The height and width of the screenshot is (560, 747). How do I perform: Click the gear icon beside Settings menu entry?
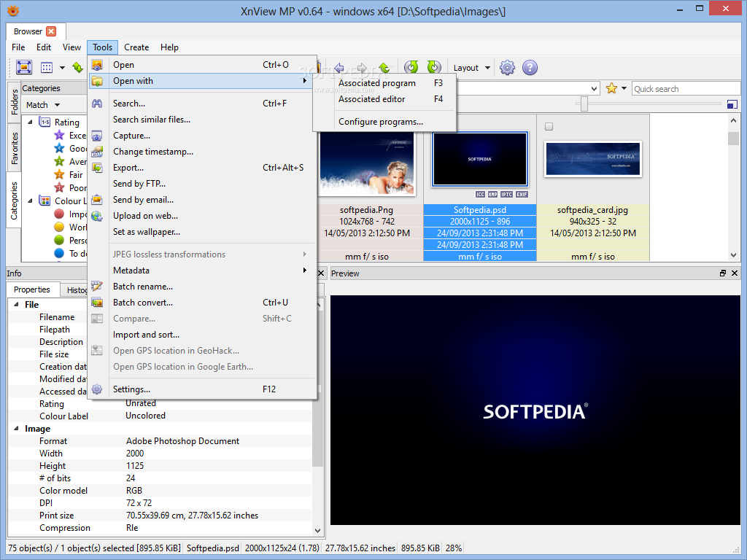click(x=97, y=389)
